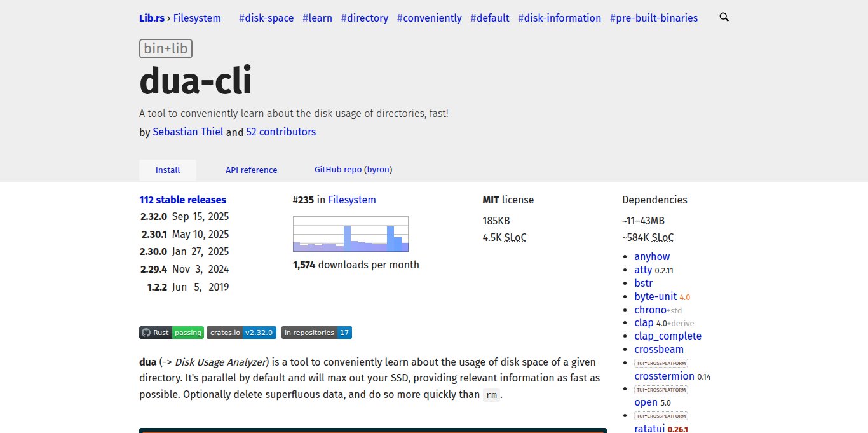Select the #default keyword tag

click(490, 18)
